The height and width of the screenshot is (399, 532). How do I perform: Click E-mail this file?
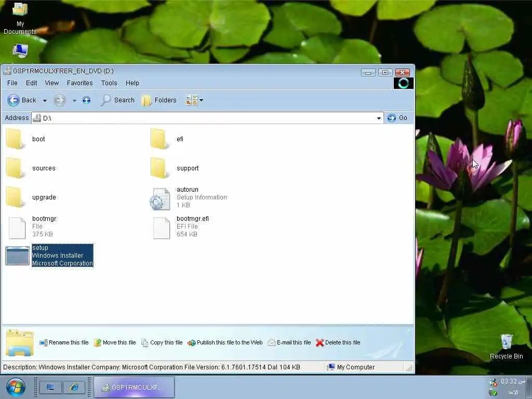pyautogui.click(x=289, y=343)
